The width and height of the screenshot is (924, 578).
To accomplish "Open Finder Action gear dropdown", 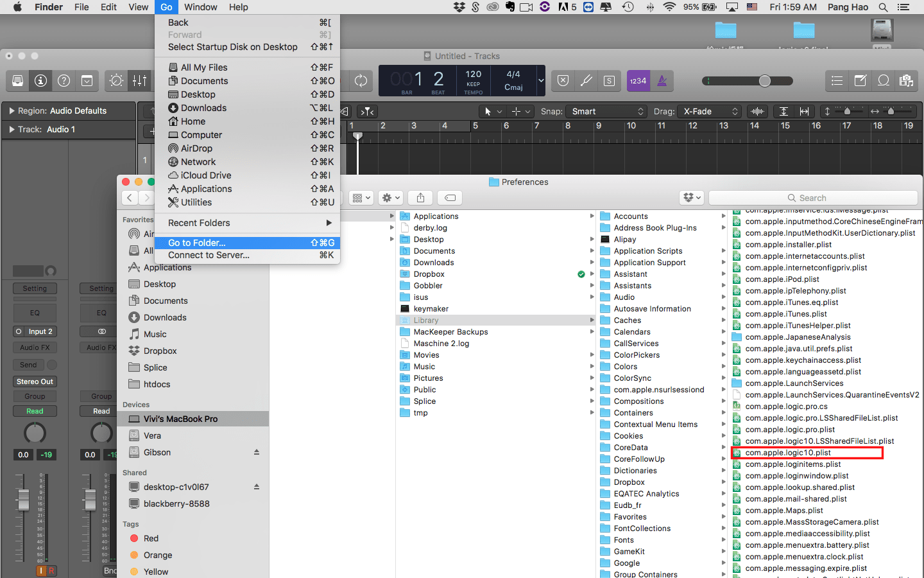I will [390, 198].
